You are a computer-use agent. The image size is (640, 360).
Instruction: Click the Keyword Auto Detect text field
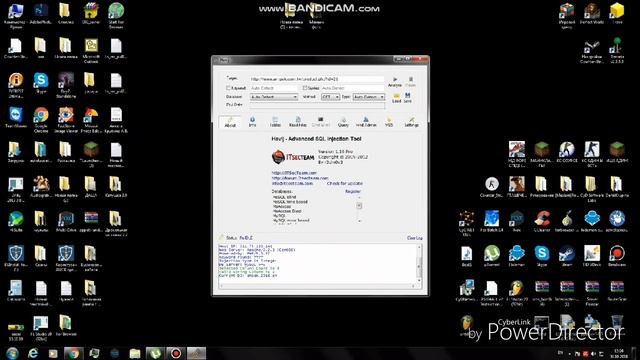(273, 88)
